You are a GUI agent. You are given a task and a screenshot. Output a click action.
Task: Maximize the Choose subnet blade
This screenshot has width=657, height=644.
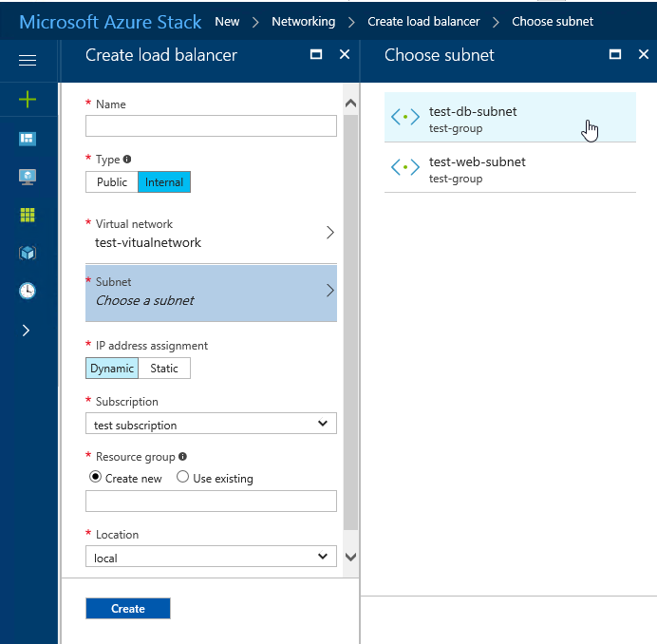[x=614, y=54]
